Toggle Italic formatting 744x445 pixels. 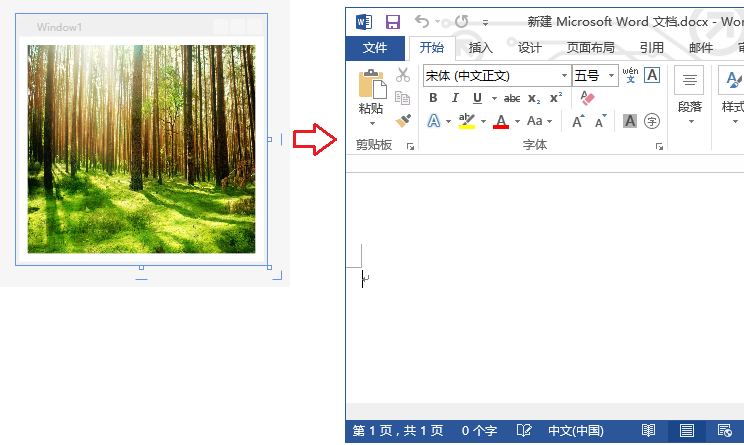(455, 98)
